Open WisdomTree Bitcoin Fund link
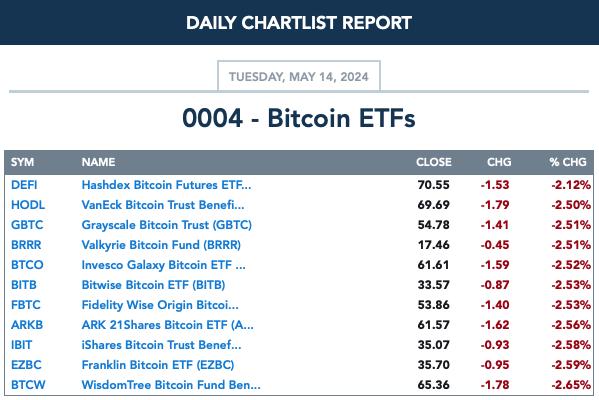 pyautogui.click(x=171, y=385)
